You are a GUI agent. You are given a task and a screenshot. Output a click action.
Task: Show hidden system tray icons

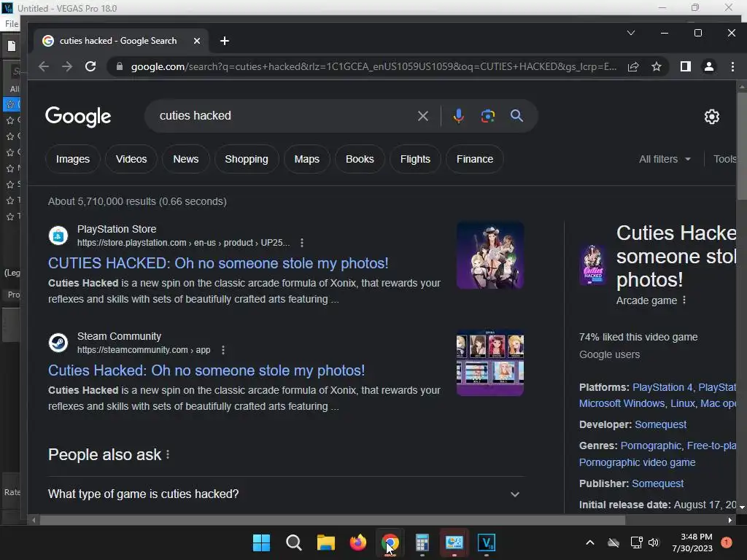coord(589,542)
